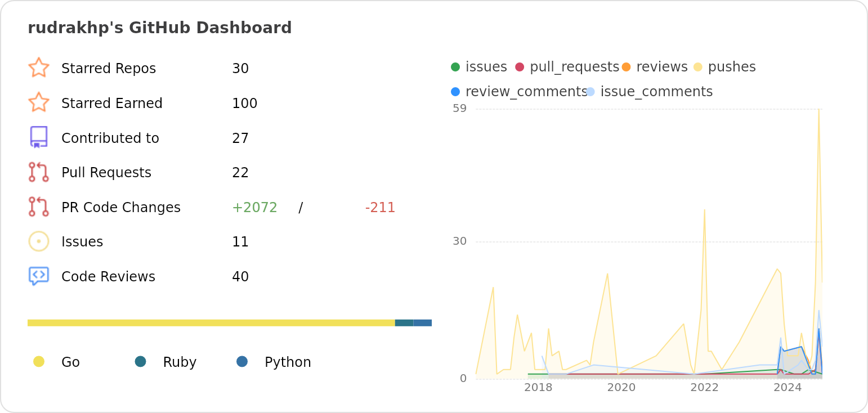Click the Pull Requests value 22
Screen dimensions: 868x413
[240, 173]
